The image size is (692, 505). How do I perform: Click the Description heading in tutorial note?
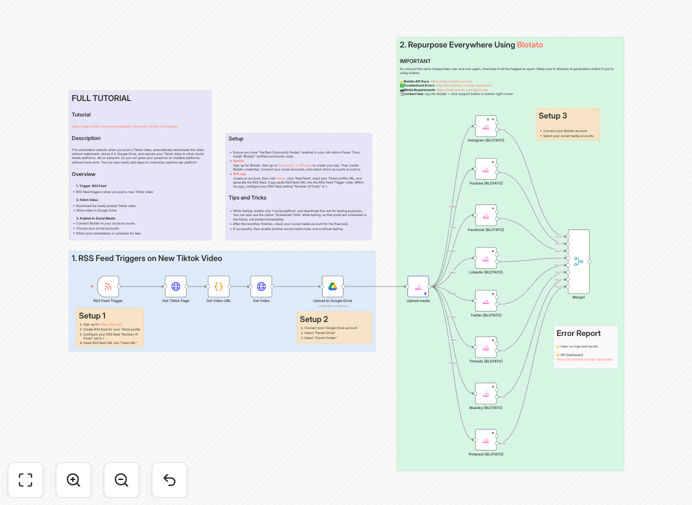(x=86, y=138)
